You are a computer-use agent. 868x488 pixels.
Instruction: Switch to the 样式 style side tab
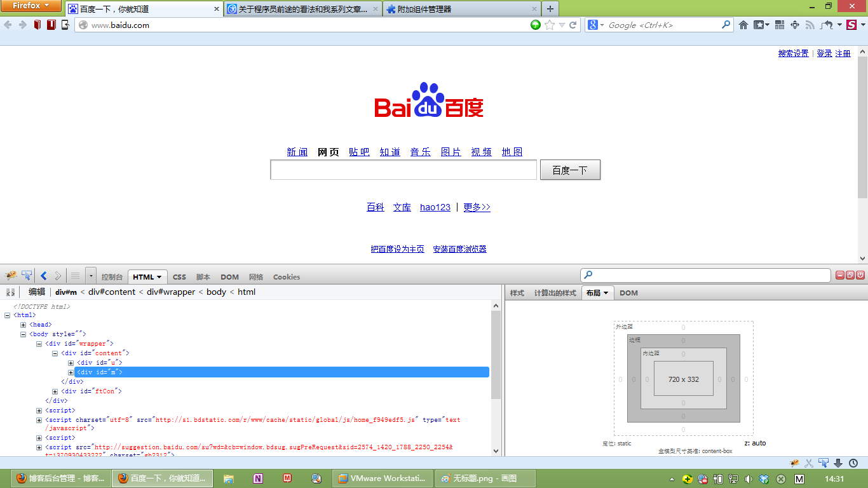517,293
